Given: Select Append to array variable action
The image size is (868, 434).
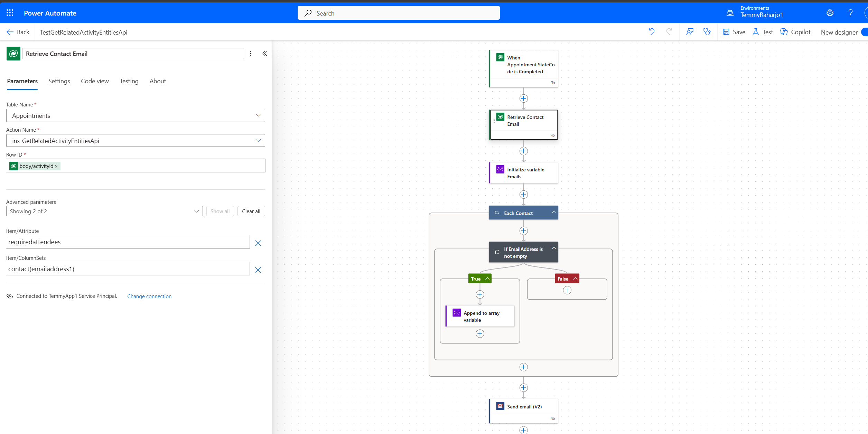Looking at the screenshot, I should click(x=480, y=316).
